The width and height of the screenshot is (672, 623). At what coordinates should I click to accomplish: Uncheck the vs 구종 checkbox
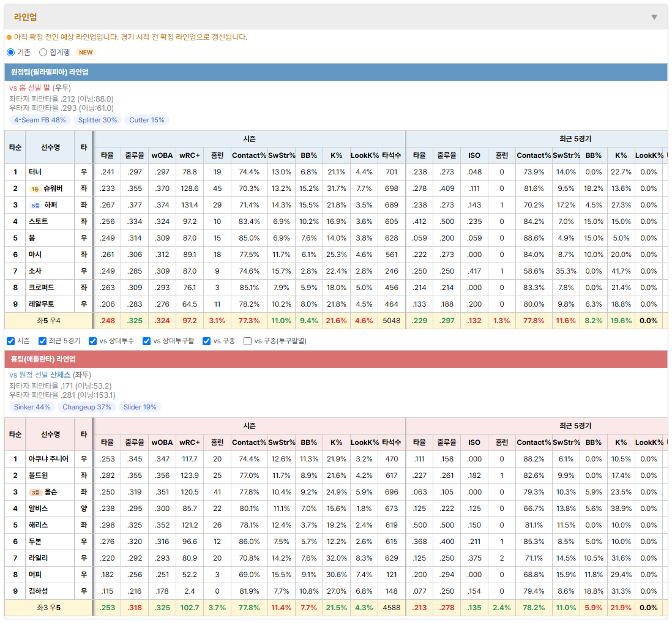(207, 341)
